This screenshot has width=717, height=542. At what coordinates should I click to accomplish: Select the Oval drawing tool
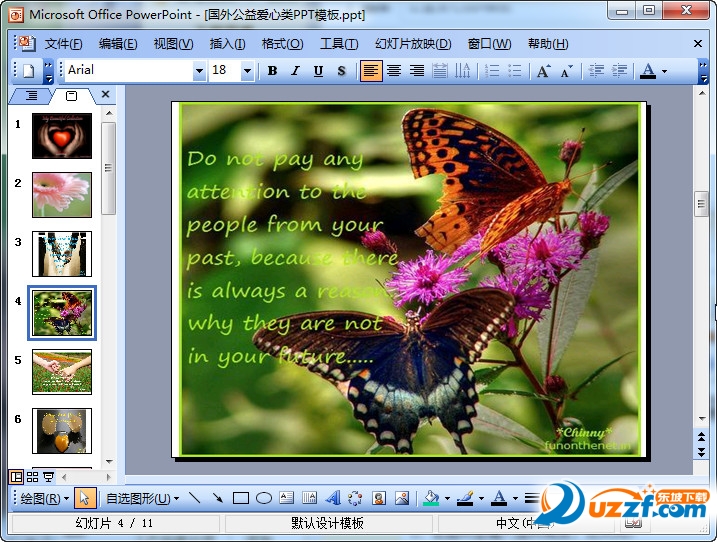[x=264, y=499]
